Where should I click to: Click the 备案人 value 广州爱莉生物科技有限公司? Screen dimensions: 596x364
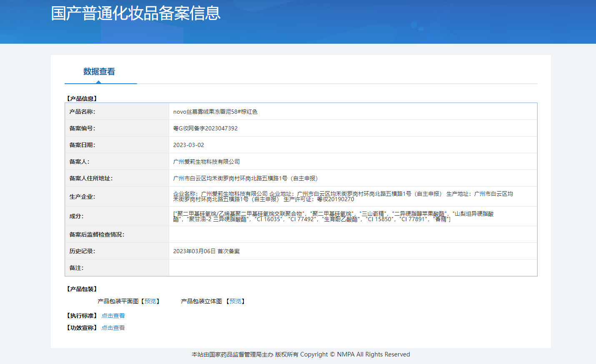[206, 162]
